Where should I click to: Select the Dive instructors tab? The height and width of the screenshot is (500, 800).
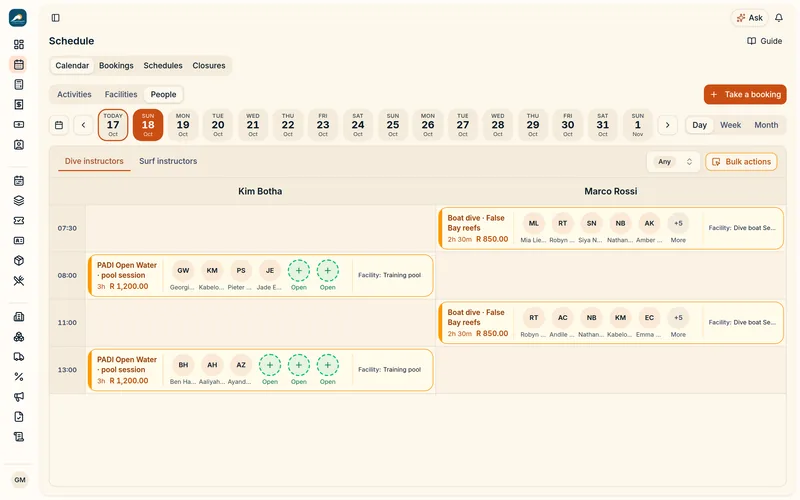coord(94,161)
